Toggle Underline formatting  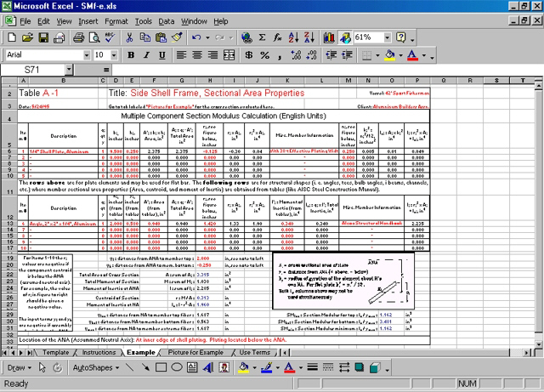[x=162, y=55]
